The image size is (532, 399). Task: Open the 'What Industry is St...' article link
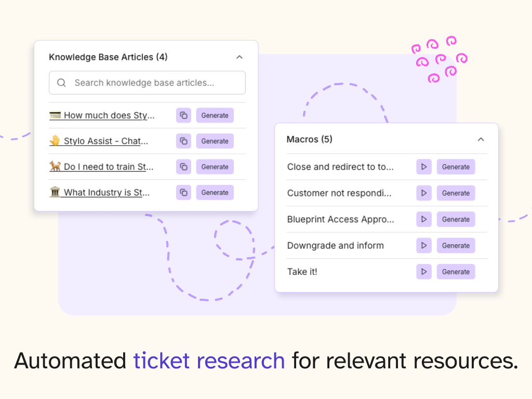[107, 192]
